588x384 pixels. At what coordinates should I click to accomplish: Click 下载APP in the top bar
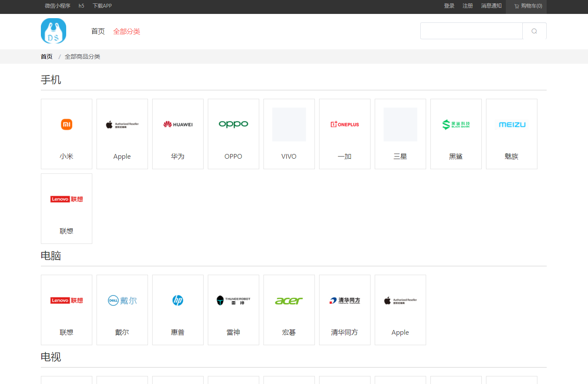coord(102,6)
